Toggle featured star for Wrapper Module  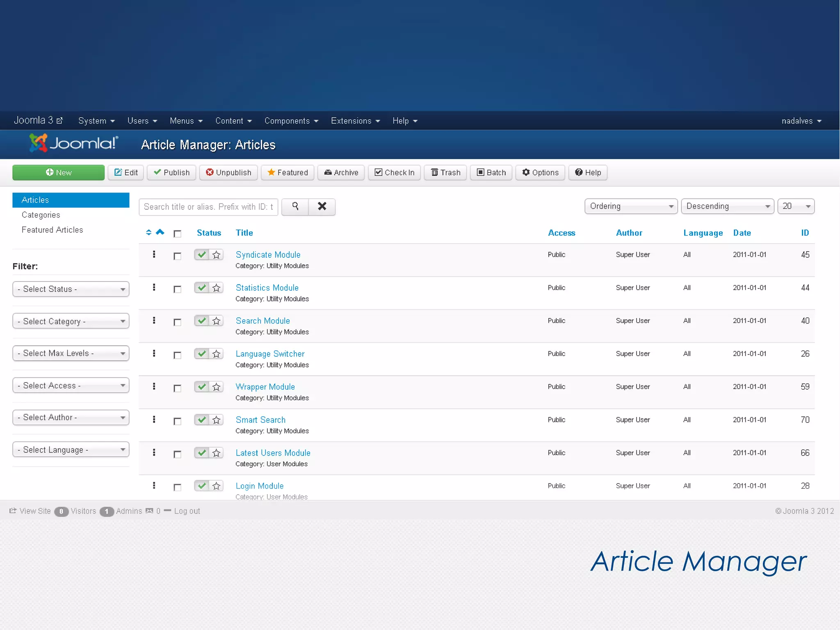(x=217, y=387)
